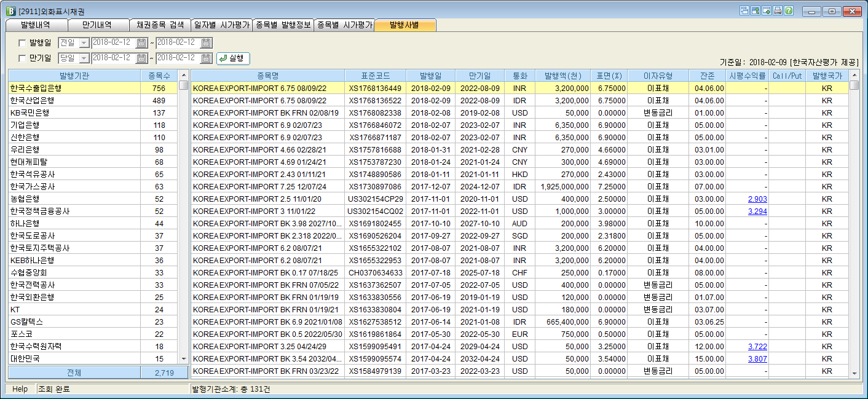Switch to the 종목별 발행정보 tab

point(283,25)
